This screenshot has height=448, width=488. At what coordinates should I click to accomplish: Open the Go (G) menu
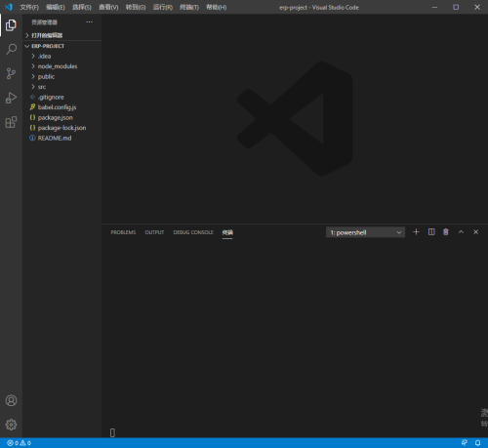pos(136,7)
